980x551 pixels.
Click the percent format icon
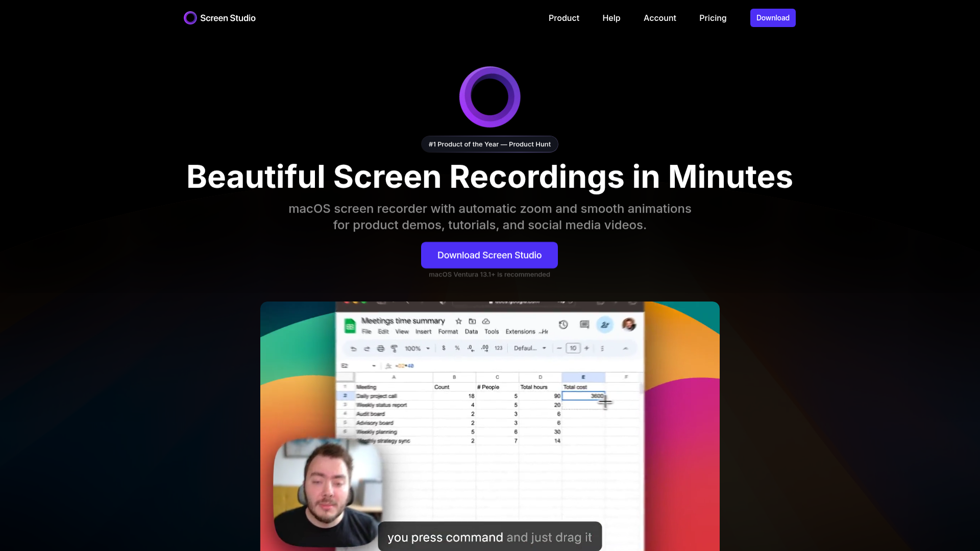(457, 348)
